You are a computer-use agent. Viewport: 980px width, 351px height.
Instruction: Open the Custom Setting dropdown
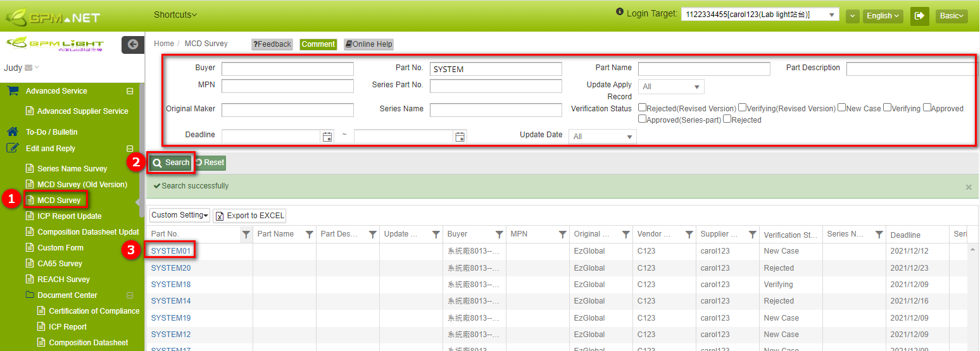180,215
